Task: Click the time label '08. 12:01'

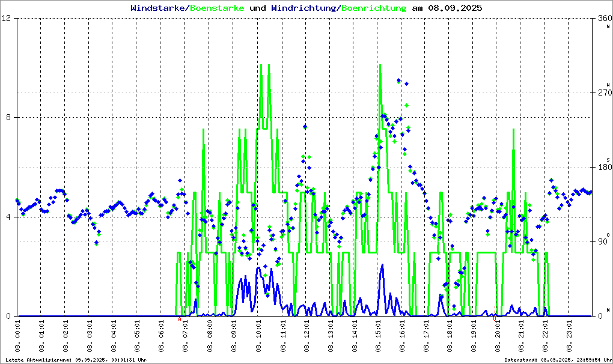Action: coord(306,336)
